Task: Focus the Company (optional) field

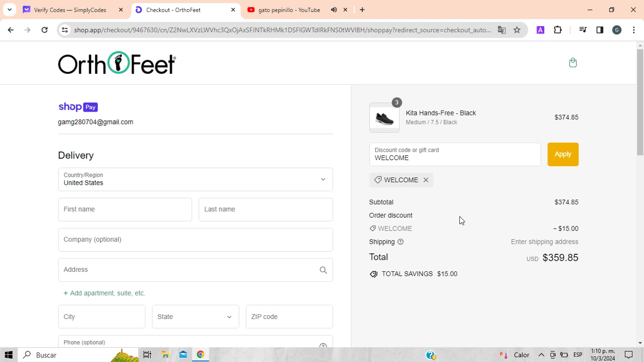Action: (x=195, y=240)
